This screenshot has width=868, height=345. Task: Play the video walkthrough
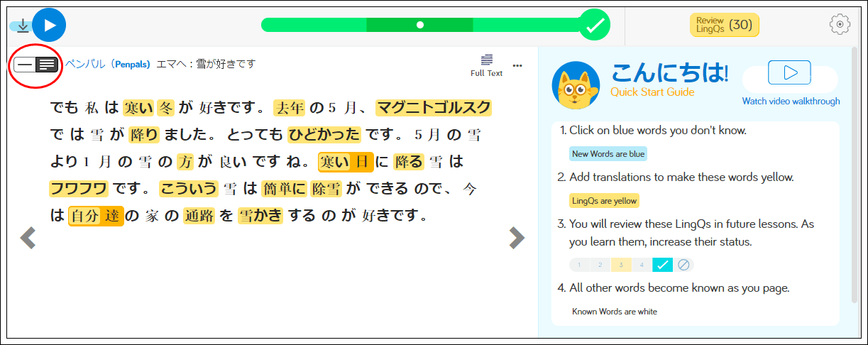pyautogui.click(x=790, y=72)
